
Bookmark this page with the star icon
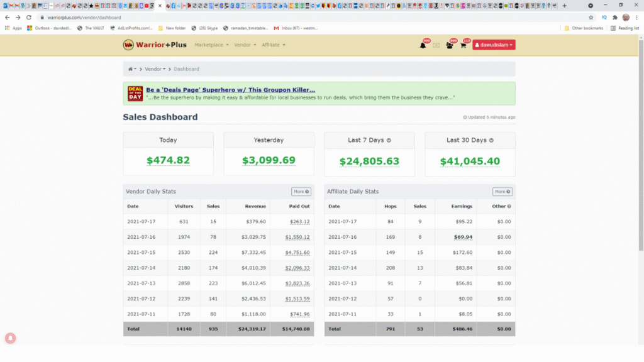(x=591, y=18)
